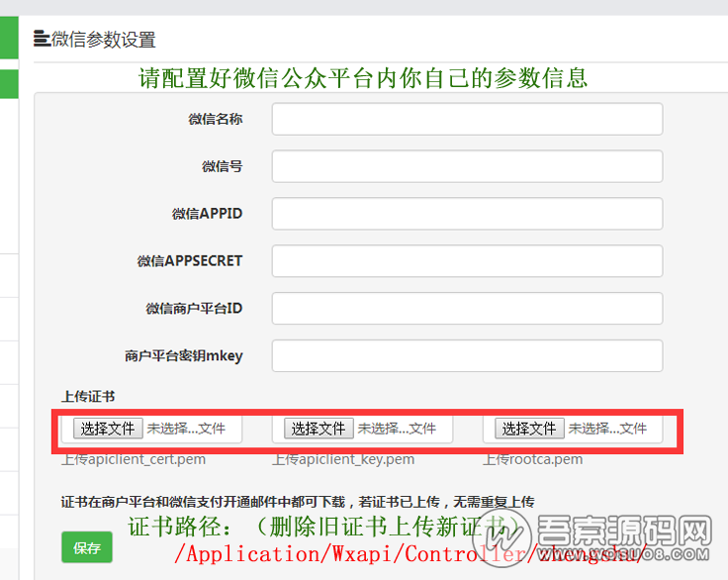Click the 未选择文件 text for rootca.pem

[x=607, y=429]
